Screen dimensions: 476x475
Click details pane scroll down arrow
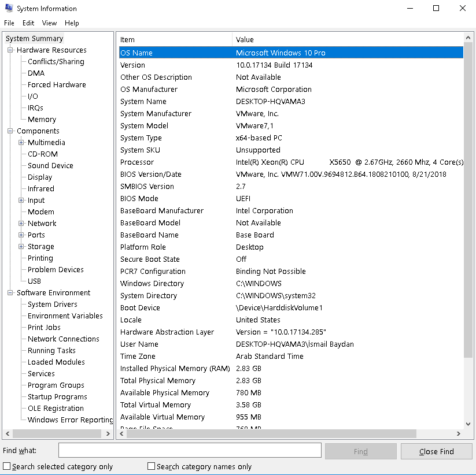468,424
